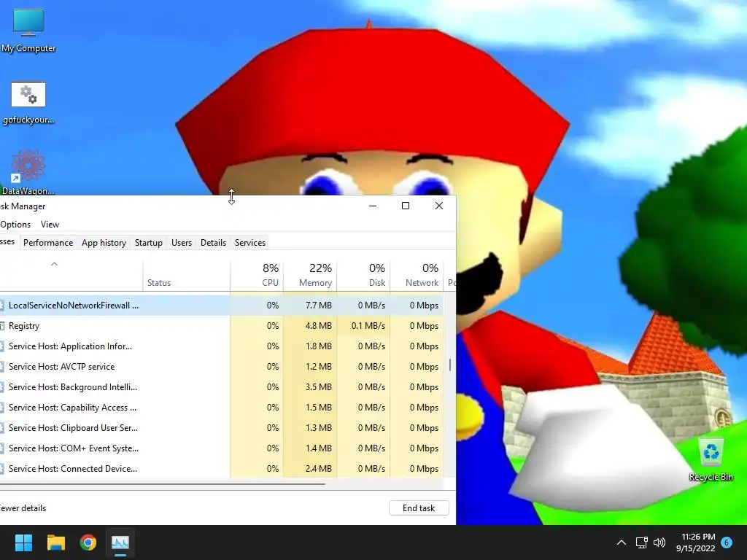Click the vertical scrollbar thumb in process list
The width and height of the screenshot is (747, 560).
coord(449,365)
